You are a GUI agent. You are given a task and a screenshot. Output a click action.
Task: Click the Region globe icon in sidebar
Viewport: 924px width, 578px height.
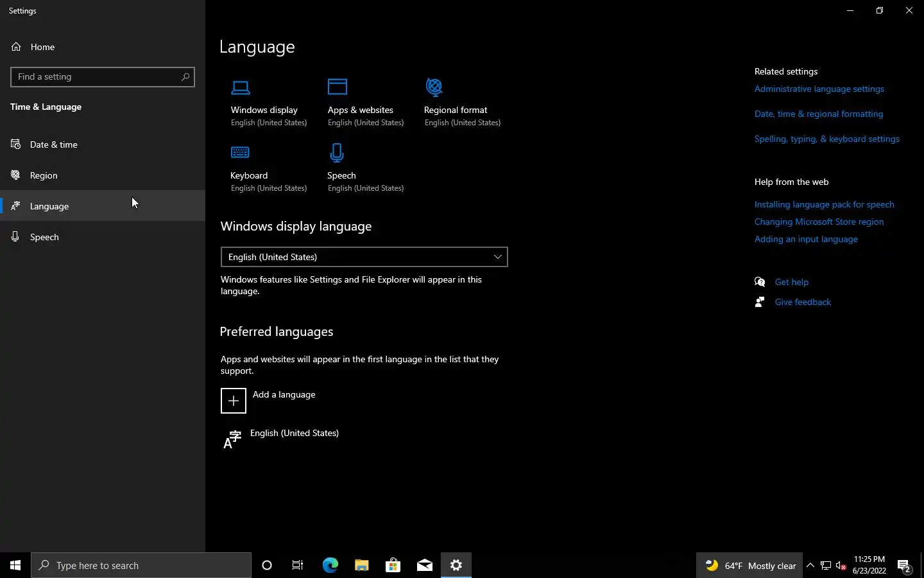point(16,175)
